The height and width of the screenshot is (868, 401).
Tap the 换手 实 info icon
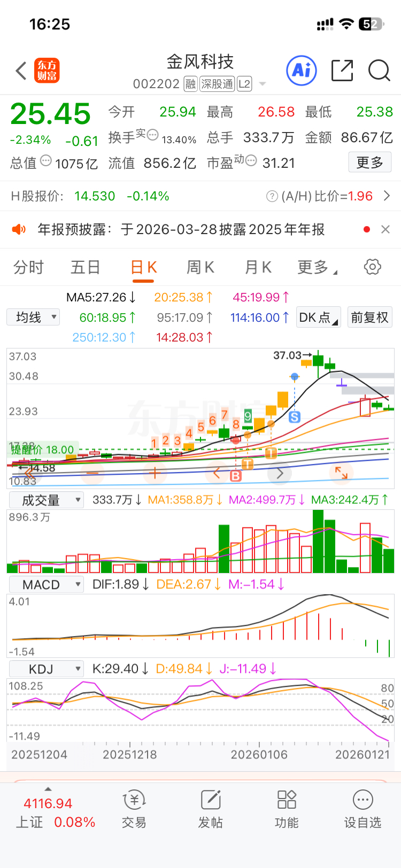coord(152,135)
